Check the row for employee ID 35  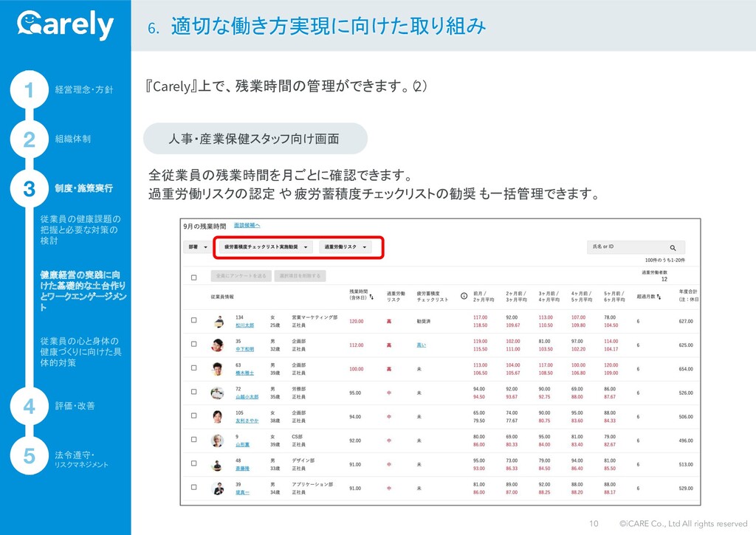tap(194, 344)
